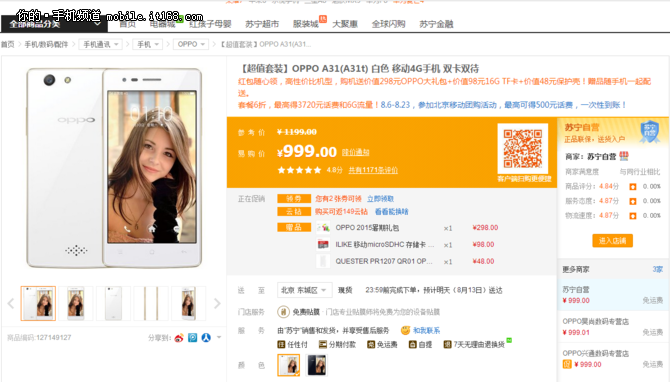Select 苏宁自营 ¥999.00 merchant row

pyautogui.click(x=613, y=295)
